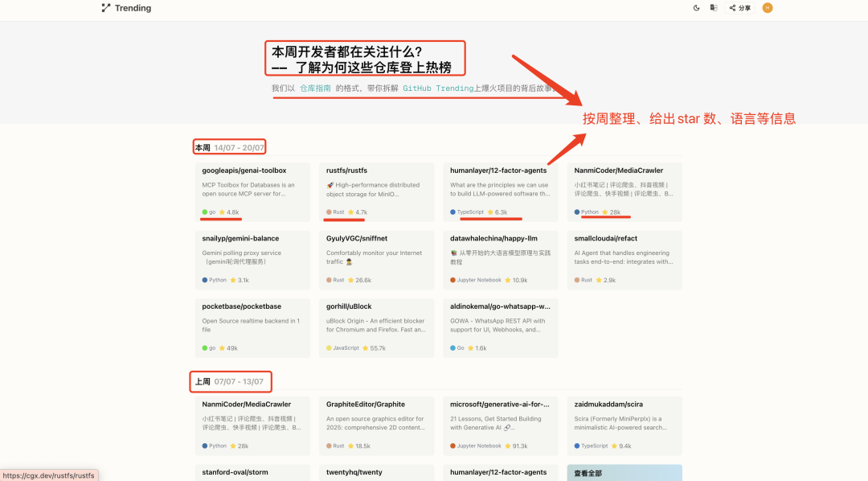
Task: Open the orange H user avatar
Action: tap(768, 8)
